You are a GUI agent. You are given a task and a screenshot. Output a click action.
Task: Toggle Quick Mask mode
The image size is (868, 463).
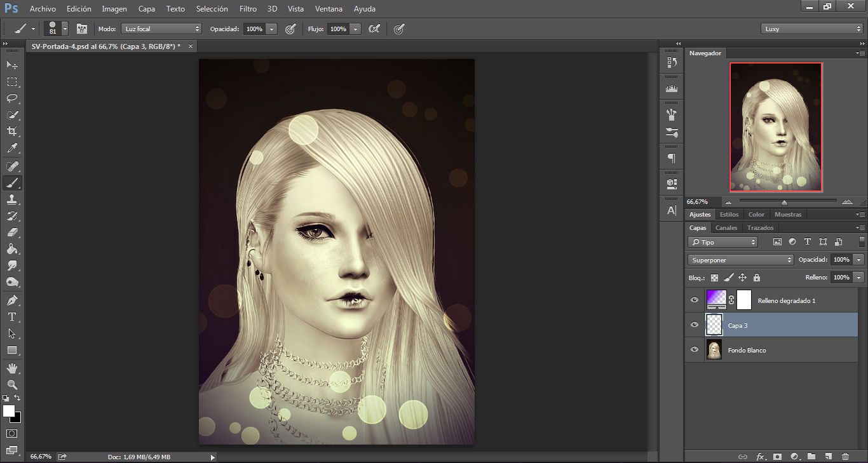[12, 433]
